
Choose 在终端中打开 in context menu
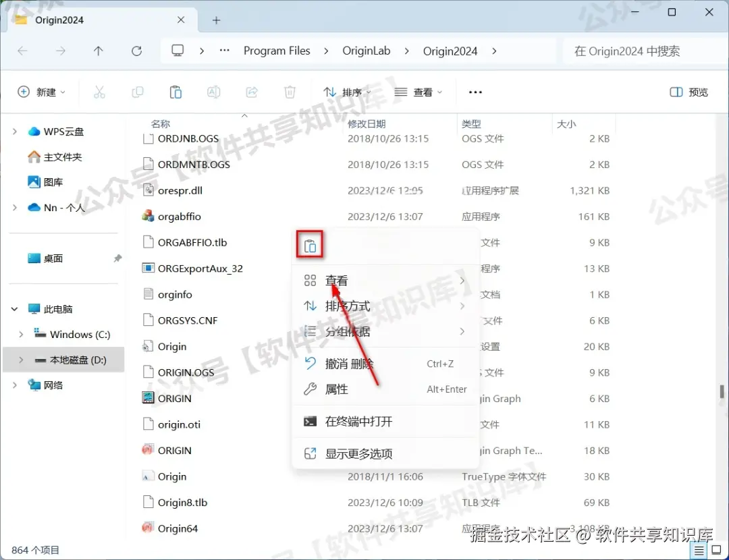pos(385,422)
